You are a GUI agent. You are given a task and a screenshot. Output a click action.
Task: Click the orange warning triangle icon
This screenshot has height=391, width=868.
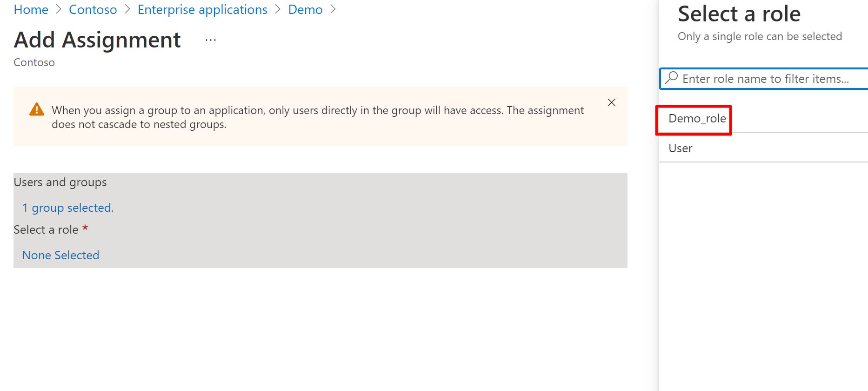37,109
